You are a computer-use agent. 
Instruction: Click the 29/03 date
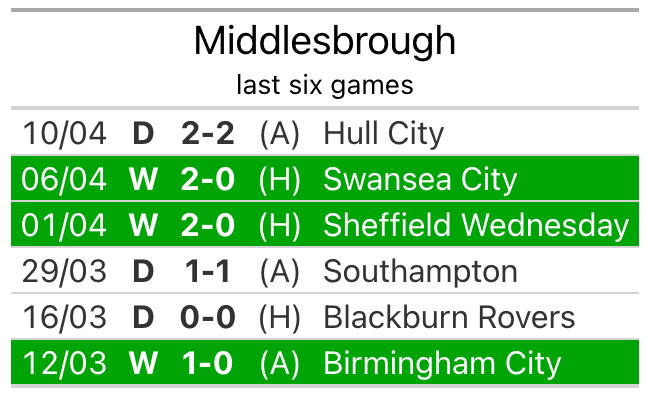click(x=64, y=272)
